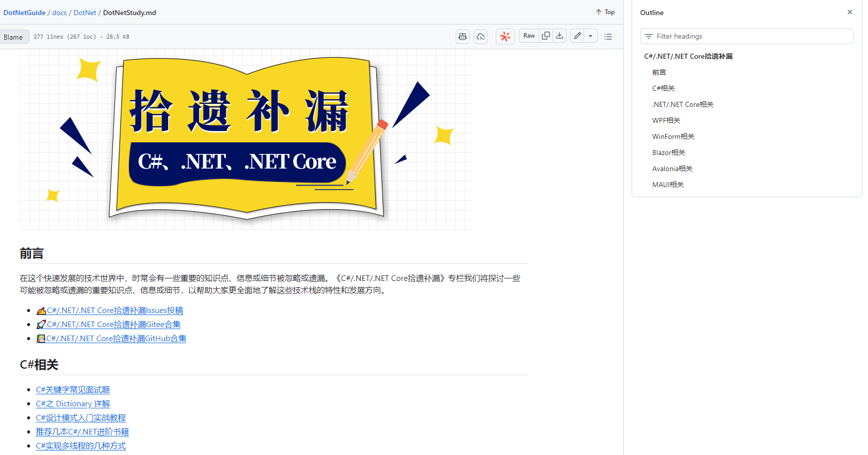Open C#关键字常见面试题 link
Viewport: 868px width, 455px height.
(x=73, y=390)
